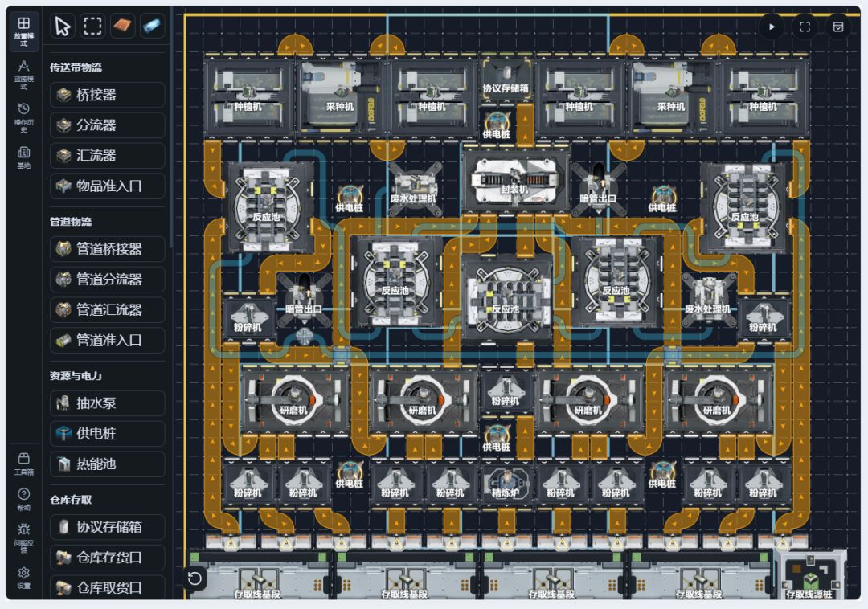Click the 供电桩 under canvas 协议存储箱

point(497,125)
